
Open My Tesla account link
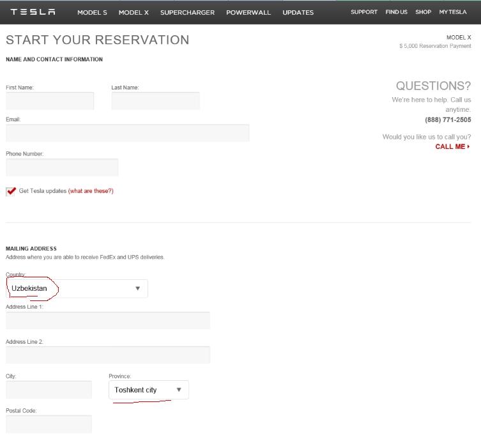coord(453,12)
